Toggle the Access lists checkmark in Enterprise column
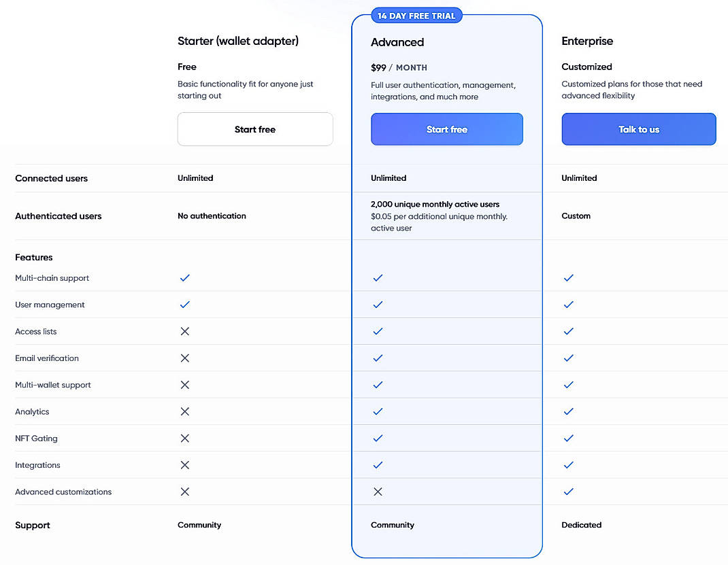 [568, 331]
